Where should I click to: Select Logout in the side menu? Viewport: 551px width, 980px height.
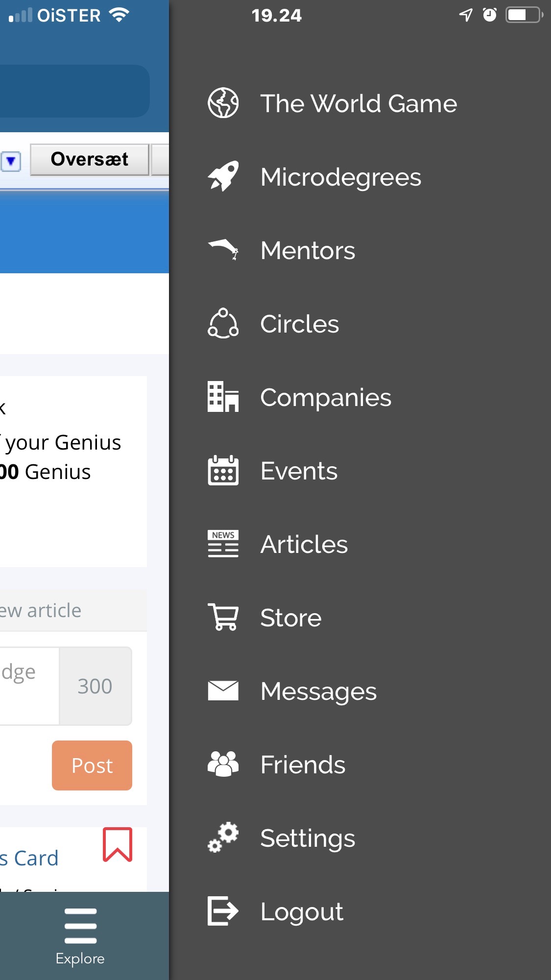pos(302,911)
